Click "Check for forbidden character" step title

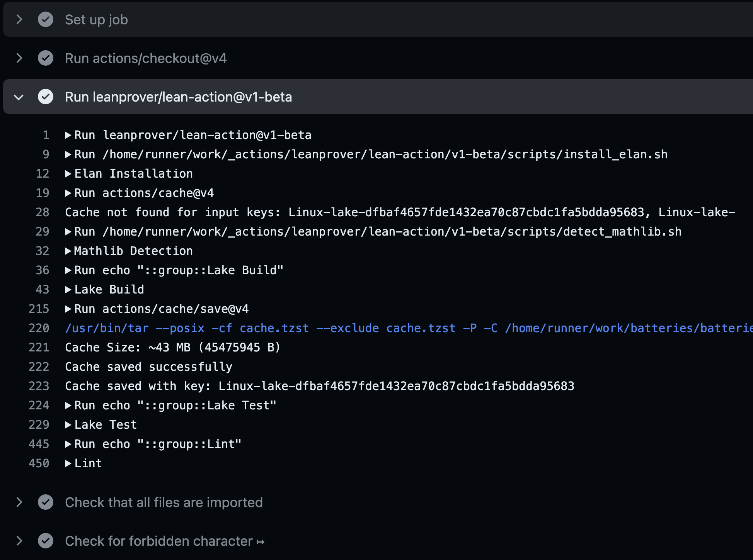click(165, 541)
